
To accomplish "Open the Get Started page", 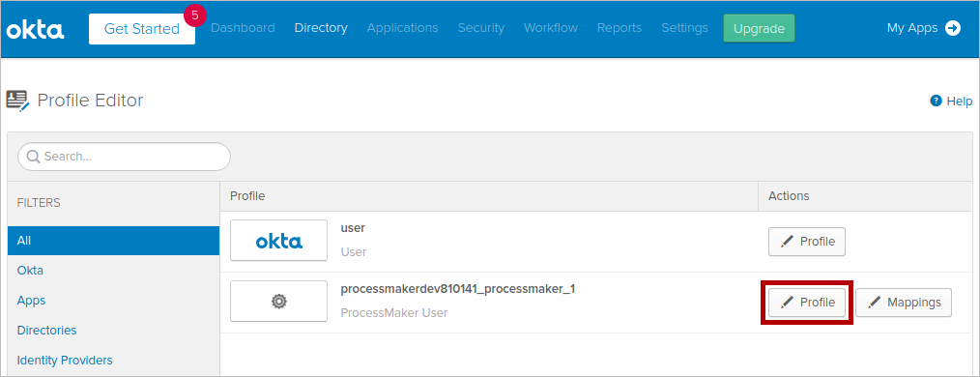I will [x=142, y=29].
